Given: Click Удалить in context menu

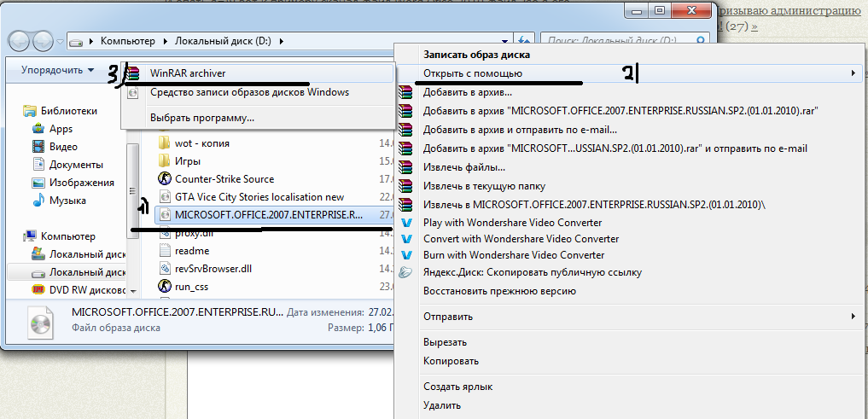Looking at the screenshot, I should pos(442,405).
